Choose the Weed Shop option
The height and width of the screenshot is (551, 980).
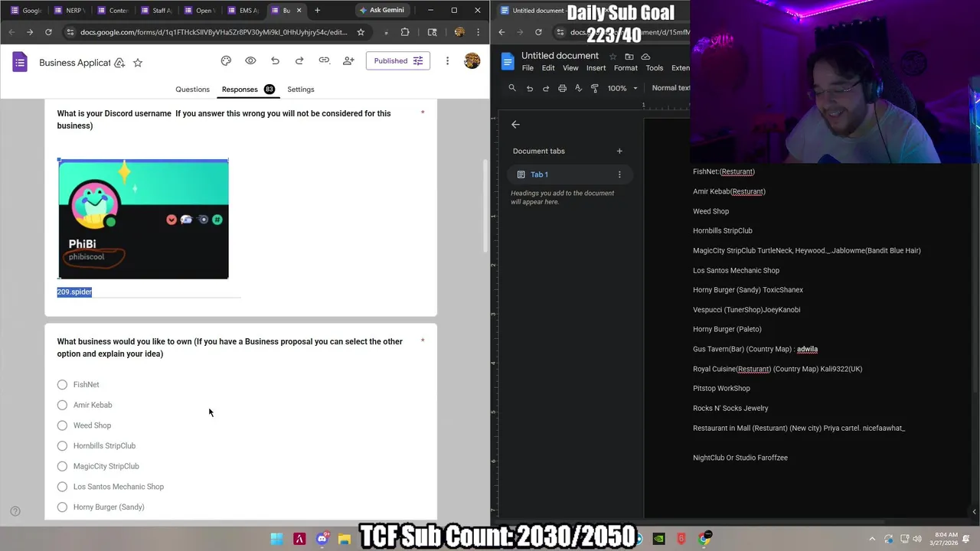coord(62,425)
